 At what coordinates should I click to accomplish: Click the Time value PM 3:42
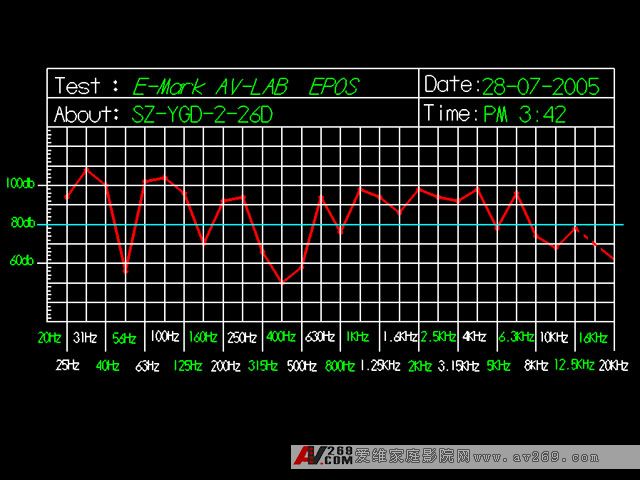[x=524, y=114]
